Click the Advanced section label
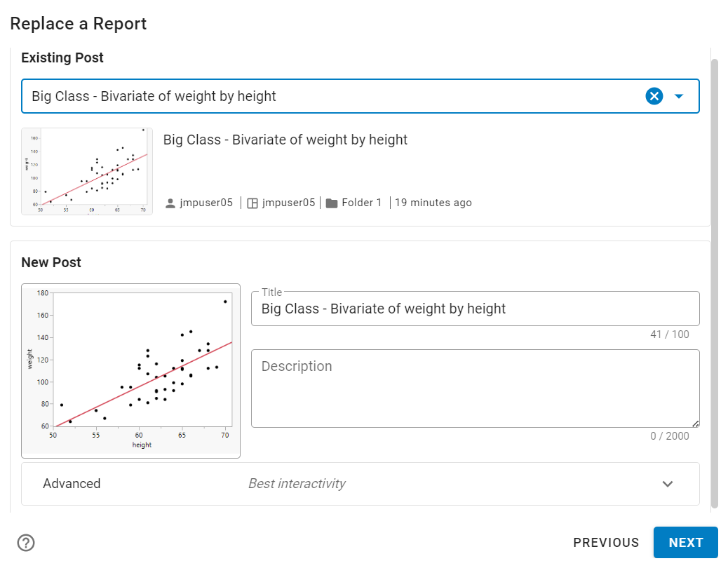The width and height of the screenshot is (728, 568). tap(72, 484)
